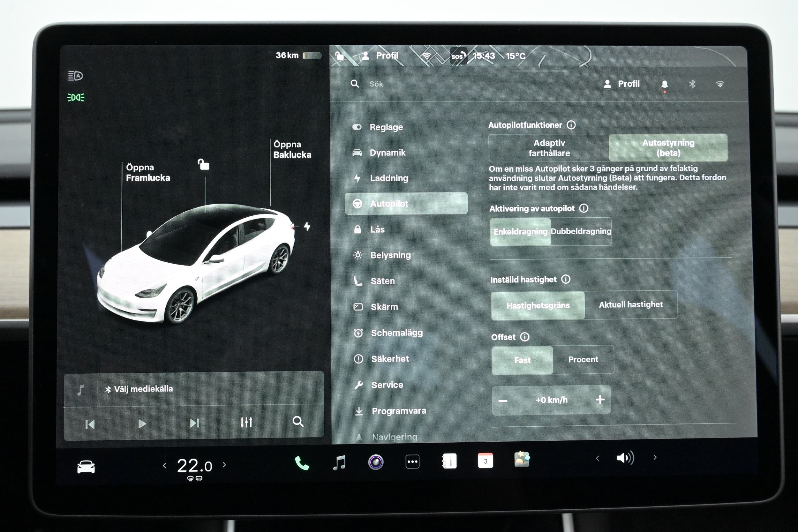
Task: Open the camera app in the dock
Action: pos(376,462)
